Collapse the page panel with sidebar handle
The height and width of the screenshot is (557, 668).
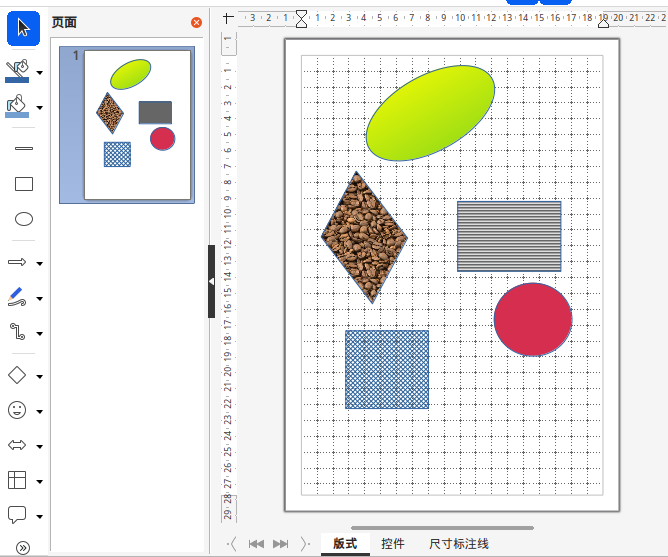pyautogui.click(x=211, y=282)
